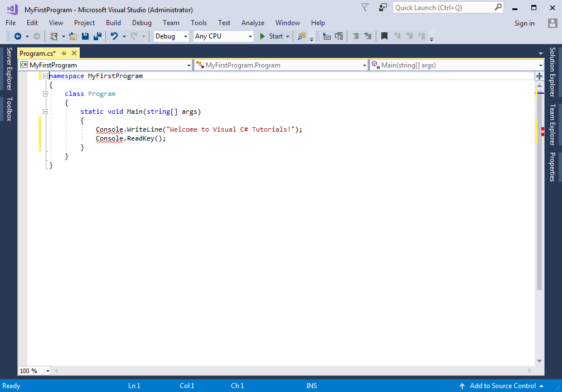562x392 pixels.
Task: Click the vertical scrollbar down arrow
Action: point(539,361)
